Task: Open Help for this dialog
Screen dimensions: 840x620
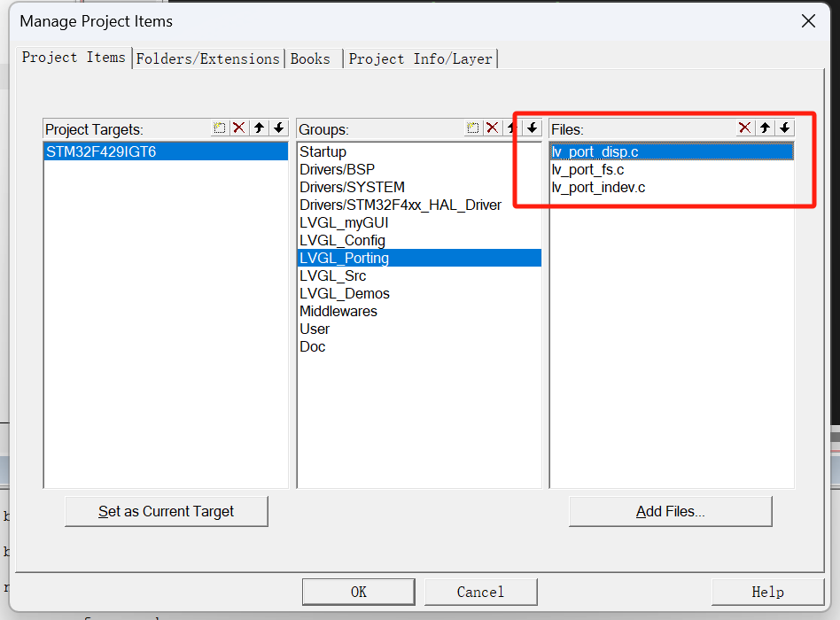Action: (x=766, y=592)
